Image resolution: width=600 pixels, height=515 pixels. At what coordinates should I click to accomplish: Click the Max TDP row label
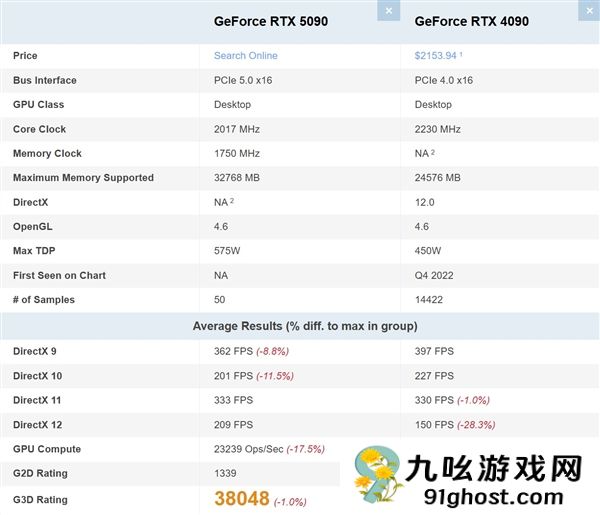point(34,251)
